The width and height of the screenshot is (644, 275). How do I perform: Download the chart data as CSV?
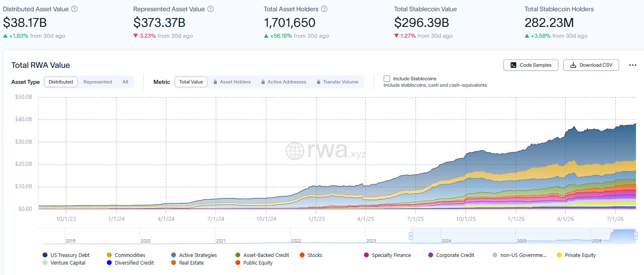point(591,65)
